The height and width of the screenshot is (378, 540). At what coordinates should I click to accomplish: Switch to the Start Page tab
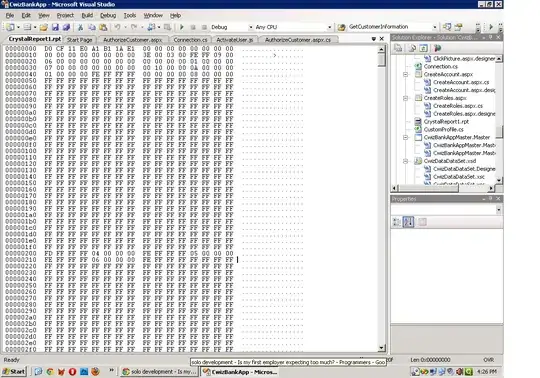coord(80,40)
